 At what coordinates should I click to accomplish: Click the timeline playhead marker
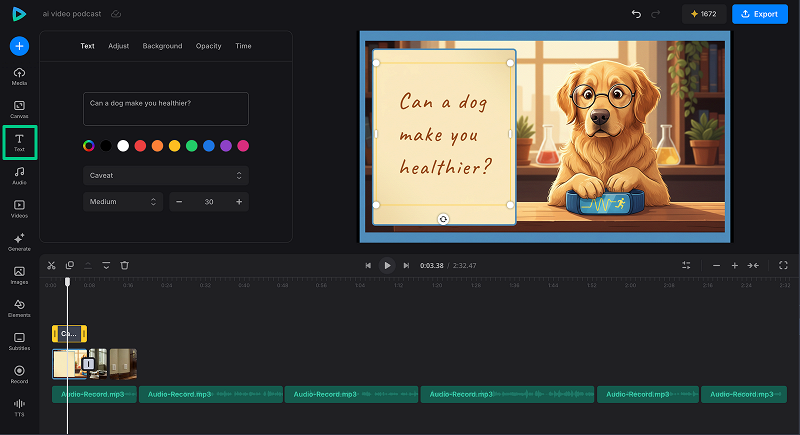(67, 282)
